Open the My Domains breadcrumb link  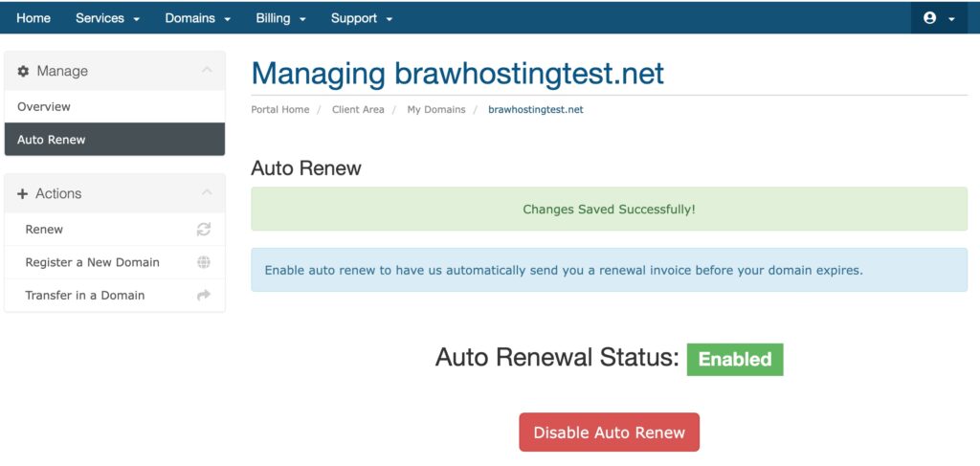pyautogui.click(x=436, y=109)
